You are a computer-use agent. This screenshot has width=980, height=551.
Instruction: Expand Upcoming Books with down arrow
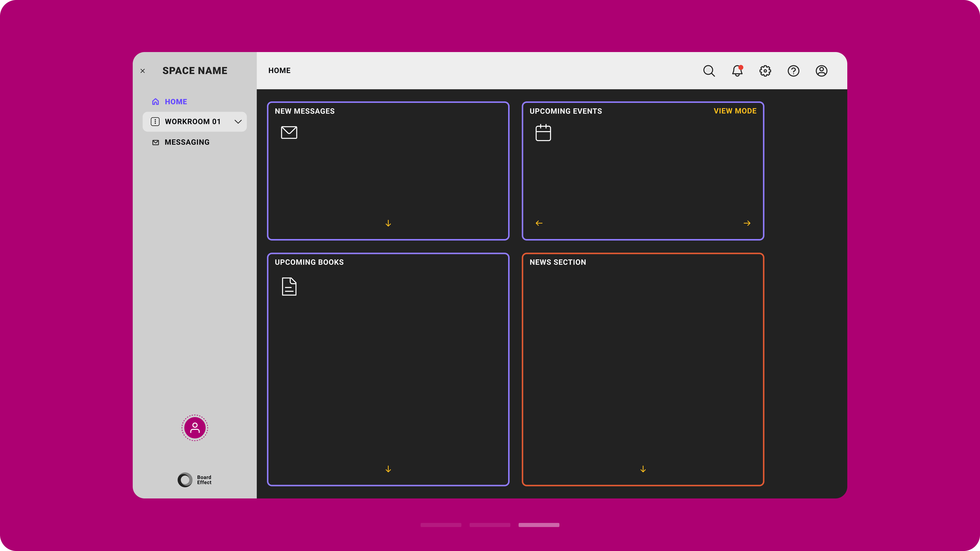pos(388,469)
